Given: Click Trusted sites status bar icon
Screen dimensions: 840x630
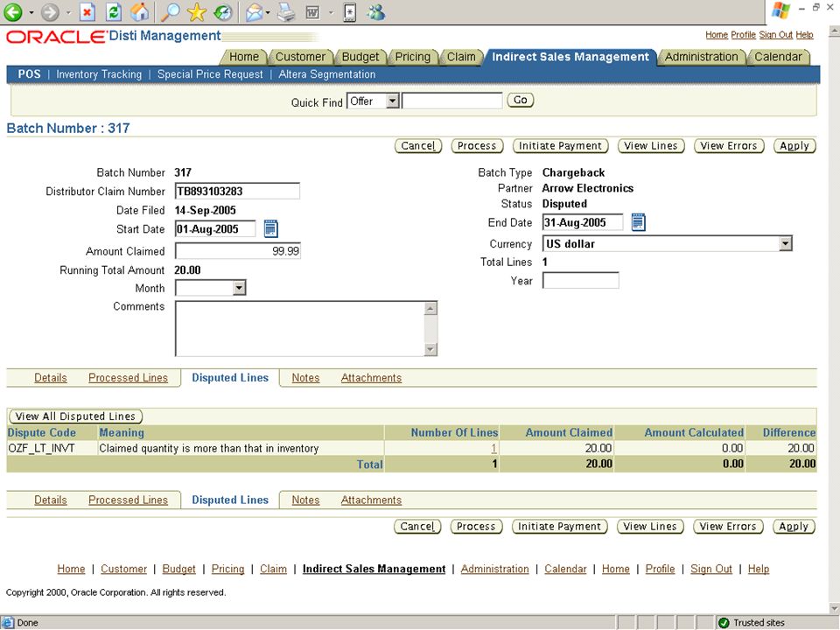Looking at the screenshot, I should click(x=724, y=622).
